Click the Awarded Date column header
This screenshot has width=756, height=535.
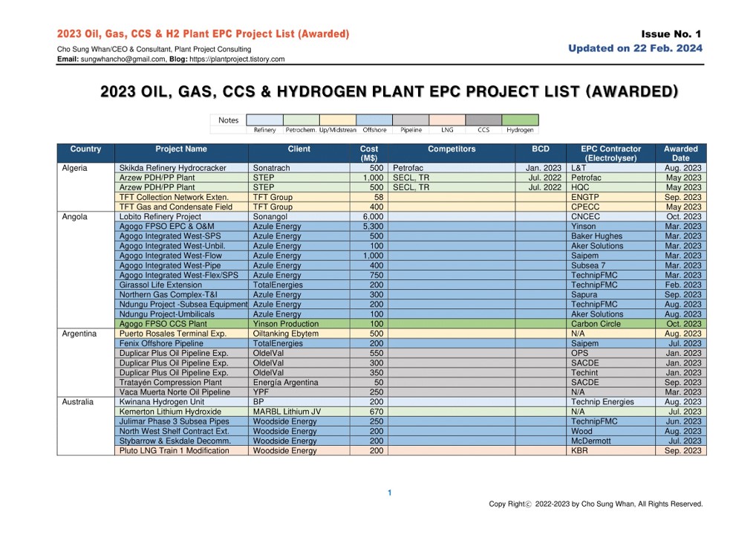click(681, 153)
